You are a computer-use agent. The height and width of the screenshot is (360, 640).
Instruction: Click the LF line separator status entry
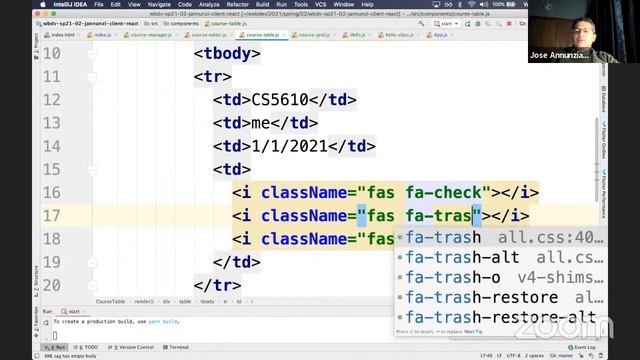[499, 356]
